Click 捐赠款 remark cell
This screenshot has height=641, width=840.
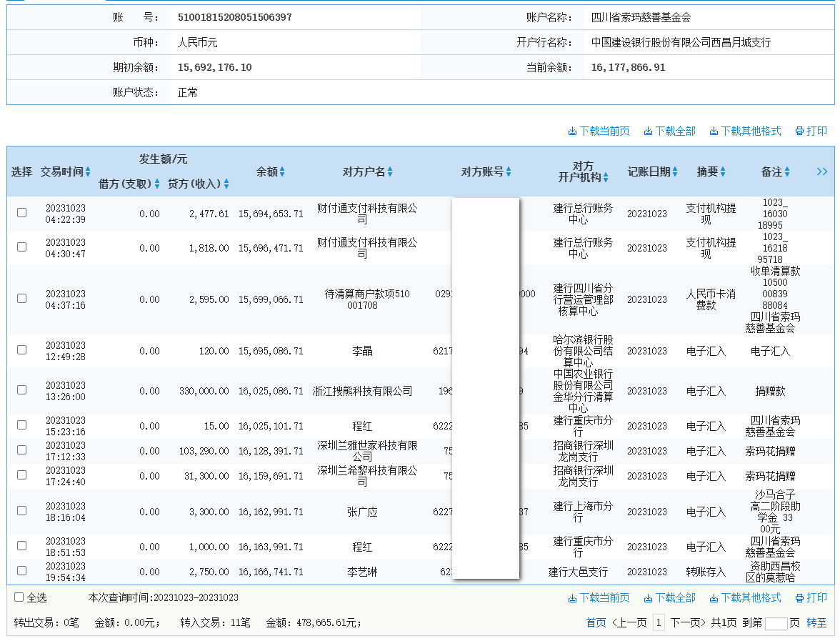tap(770, 392)
